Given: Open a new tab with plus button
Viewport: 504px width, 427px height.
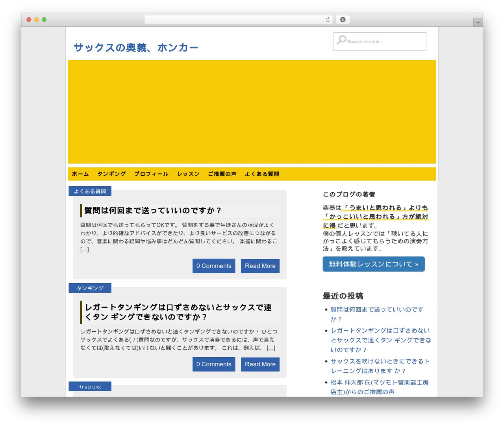Looking at the screenshot, I should pos(478,22).
